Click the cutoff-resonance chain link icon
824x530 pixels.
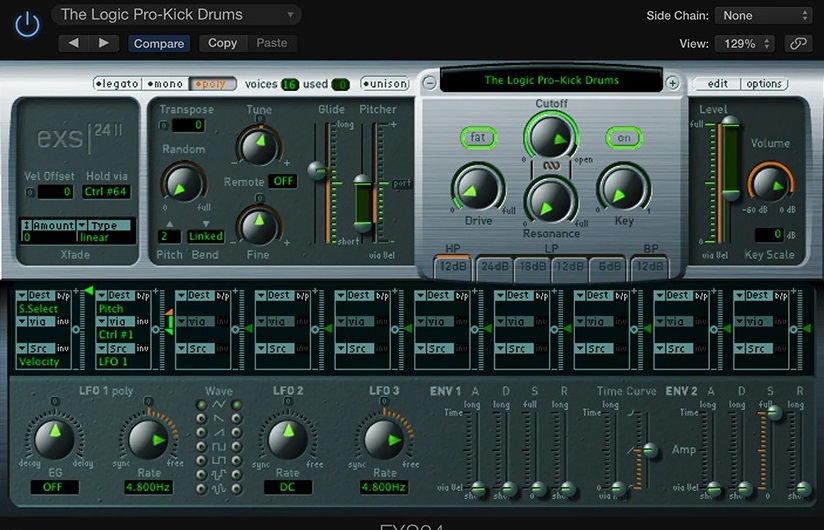click(x=551, y=165)
